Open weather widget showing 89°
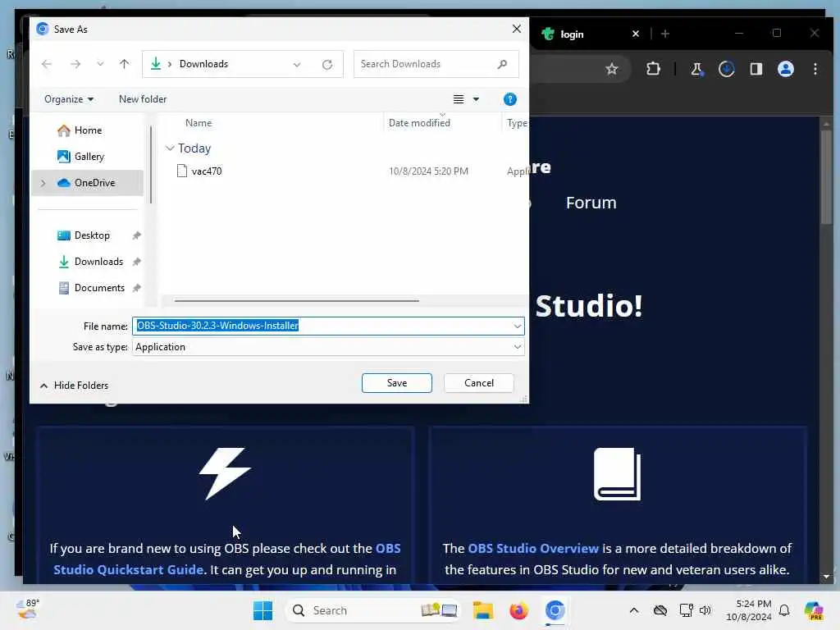Image resolution: width=840 pixels, height=630 pixels. [x=27, y=609]
